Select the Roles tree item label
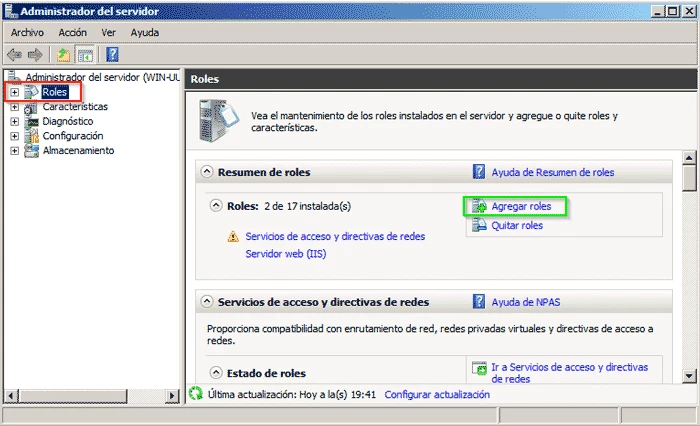Screen dimensions: 700x426 coord(54,92)
